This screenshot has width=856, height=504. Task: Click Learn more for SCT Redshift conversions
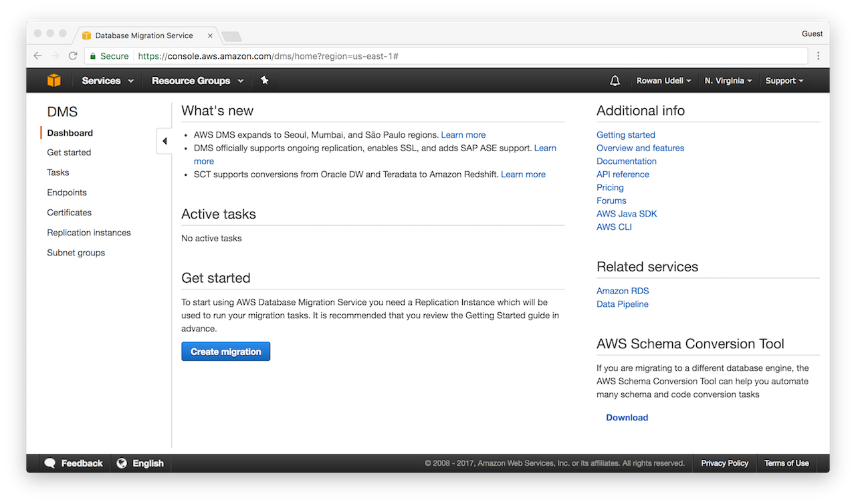(523, 174)
